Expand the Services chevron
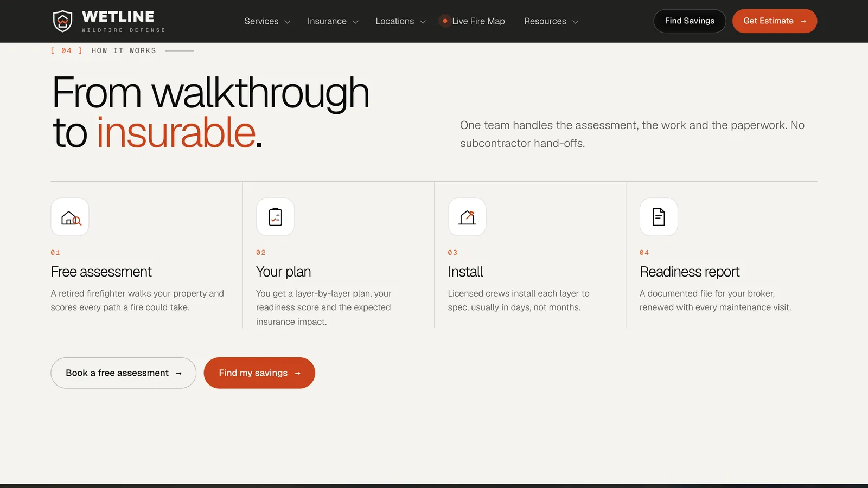868x488 pixels. coord(288,22)
